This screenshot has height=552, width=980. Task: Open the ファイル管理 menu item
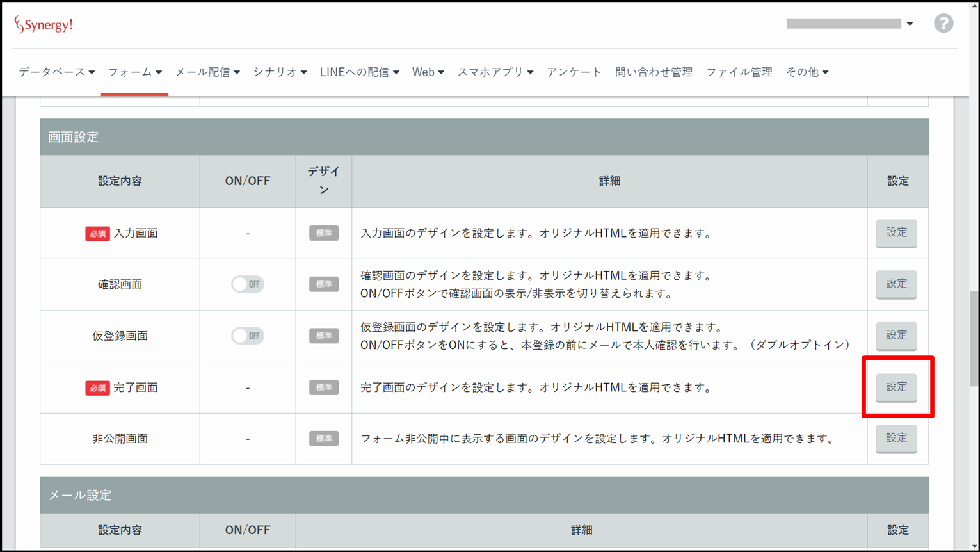(x=739, y=72)
